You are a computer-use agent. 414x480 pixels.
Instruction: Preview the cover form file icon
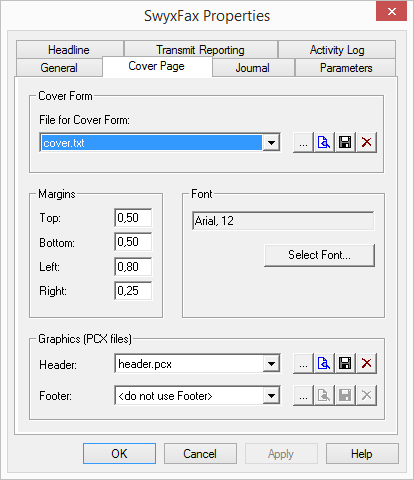[x=324, y=143]
